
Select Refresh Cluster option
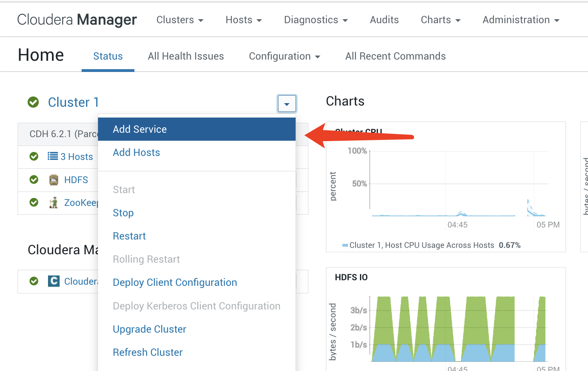[x=197, y=352]
